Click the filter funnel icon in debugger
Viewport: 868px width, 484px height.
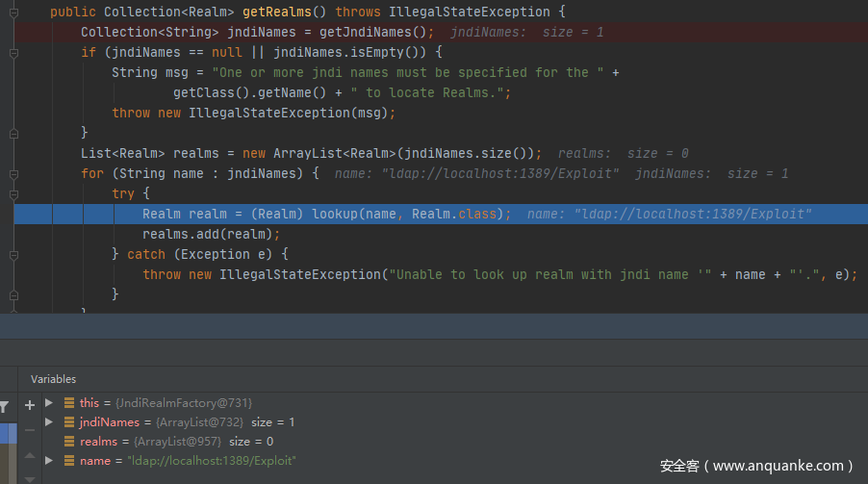pyautogui.click(x=4, y=407)
